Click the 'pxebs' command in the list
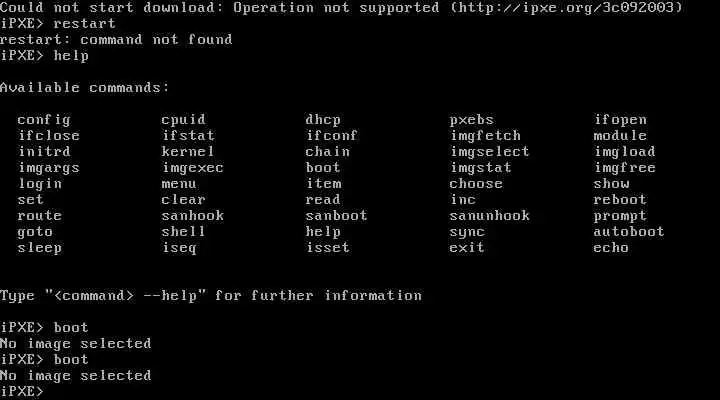The height and width of the screenshot is (400, 720). point(472,120)
